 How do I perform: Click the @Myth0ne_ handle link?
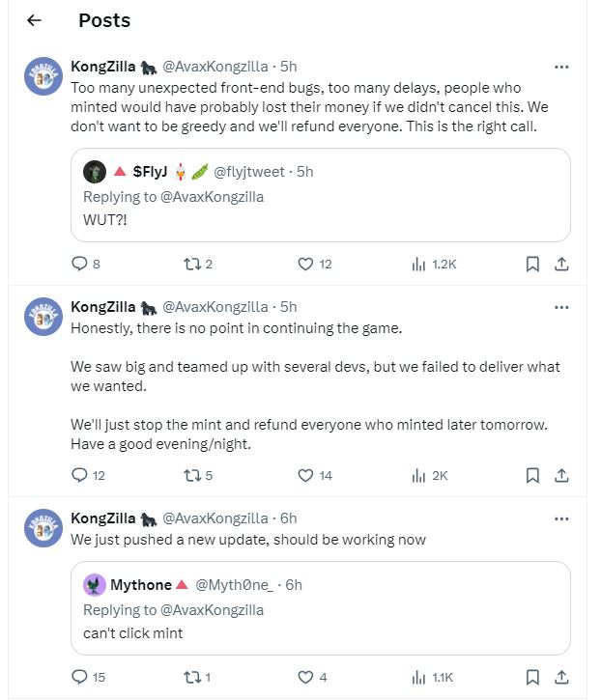pyautogui.click(x=235, y=585)
